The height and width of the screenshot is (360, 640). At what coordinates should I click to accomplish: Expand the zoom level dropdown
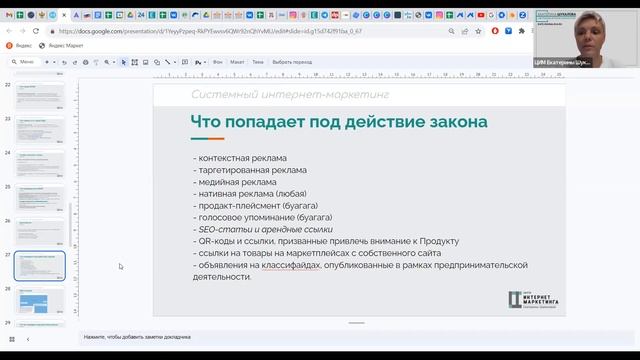pos(114,62)
